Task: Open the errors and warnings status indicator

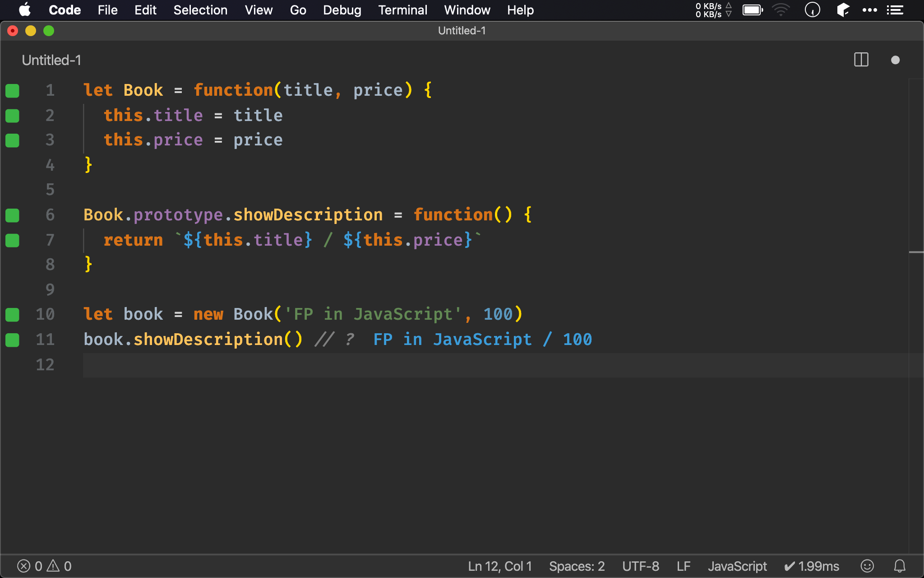Action: pyautogui.click(x=44, y=566)
